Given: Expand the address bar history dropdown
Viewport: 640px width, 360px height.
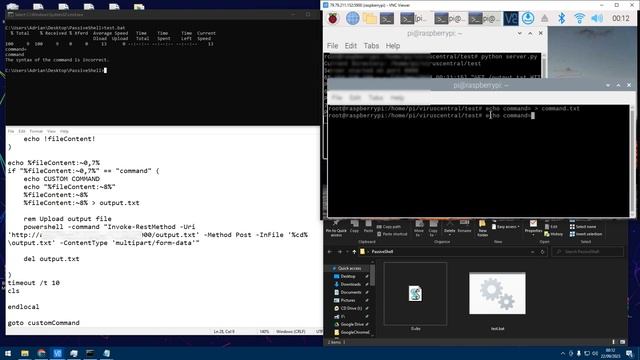Looking at the screenshot, I should coord(532,252).
